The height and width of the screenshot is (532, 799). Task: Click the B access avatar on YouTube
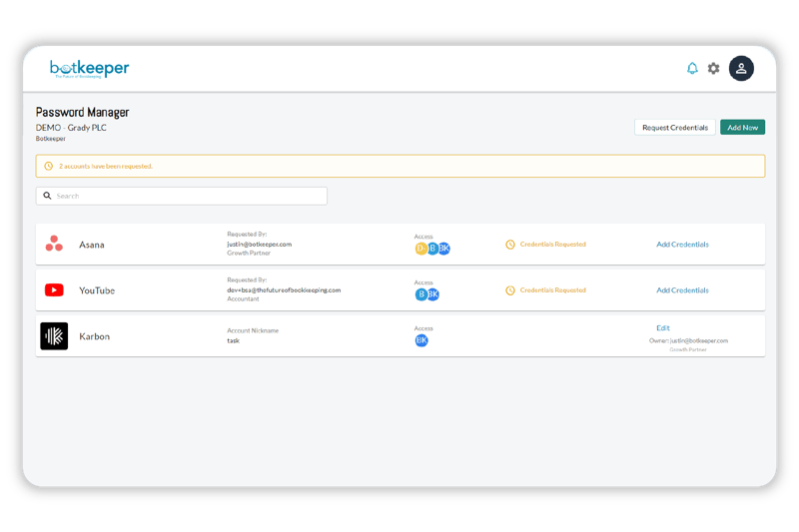pyautogui.click(x=420, y=294)
